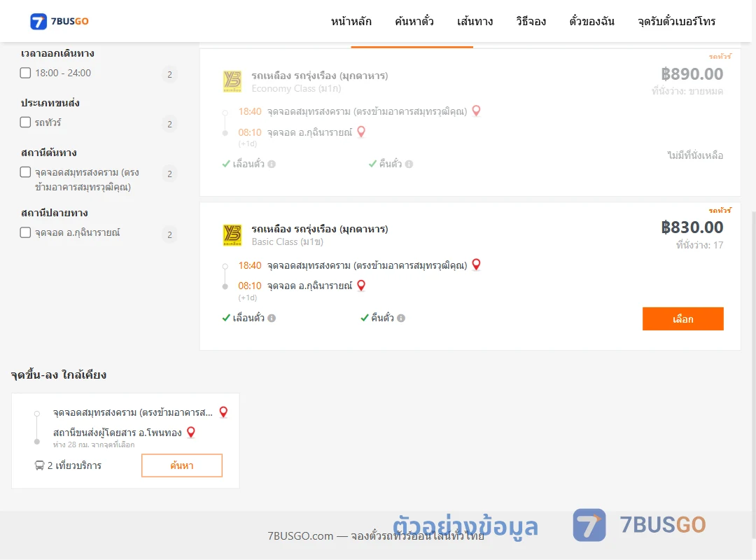Click the ค้นหา button in nearby stops card
This screenshot has height=560, width=756.
(x=182, y=465)
